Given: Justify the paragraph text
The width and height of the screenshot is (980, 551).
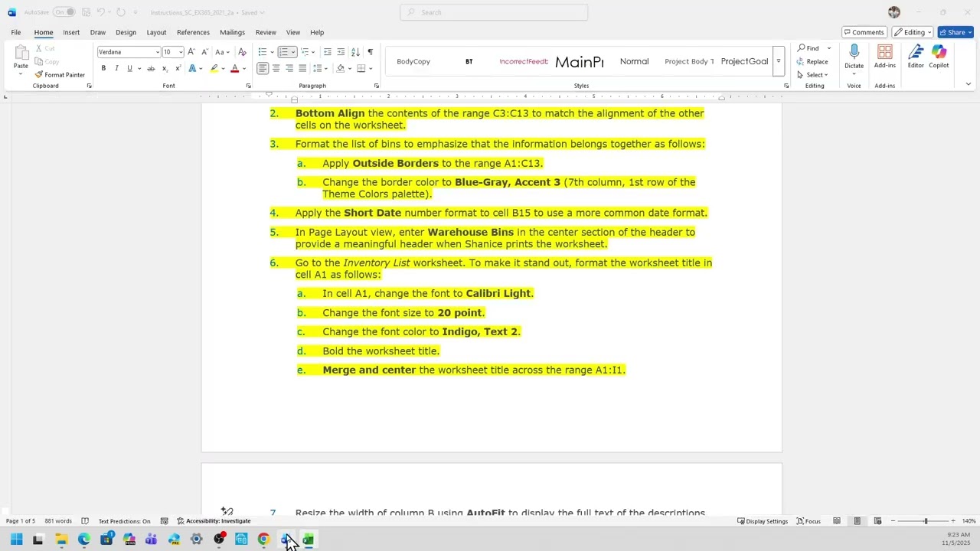Looking at the screenshot, I should 302,68.
